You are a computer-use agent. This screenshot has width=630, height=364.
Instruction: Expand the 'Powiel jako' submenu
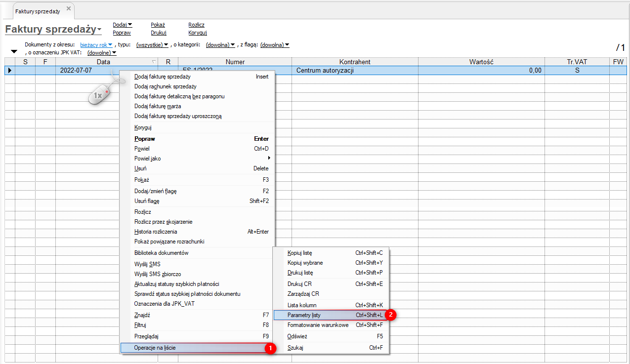197,159
